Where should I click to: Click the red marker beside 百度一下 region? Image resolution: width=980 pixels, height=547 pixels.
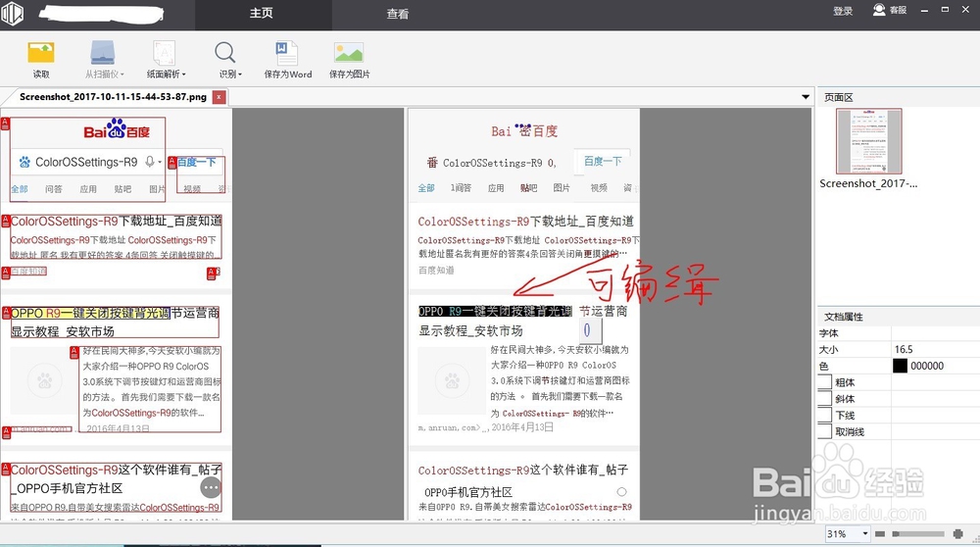(x=171, y=163)
